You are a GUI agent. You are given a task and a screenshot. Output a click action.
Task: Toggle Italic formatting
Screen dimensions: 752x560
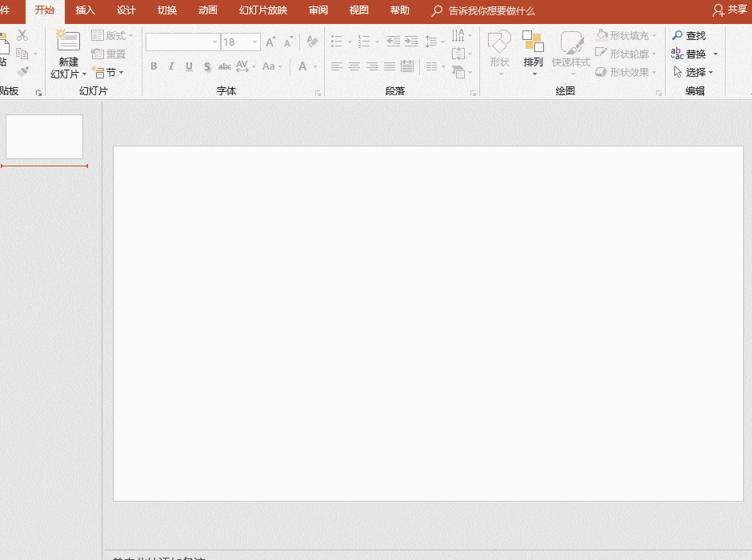[x=171, y=66]
